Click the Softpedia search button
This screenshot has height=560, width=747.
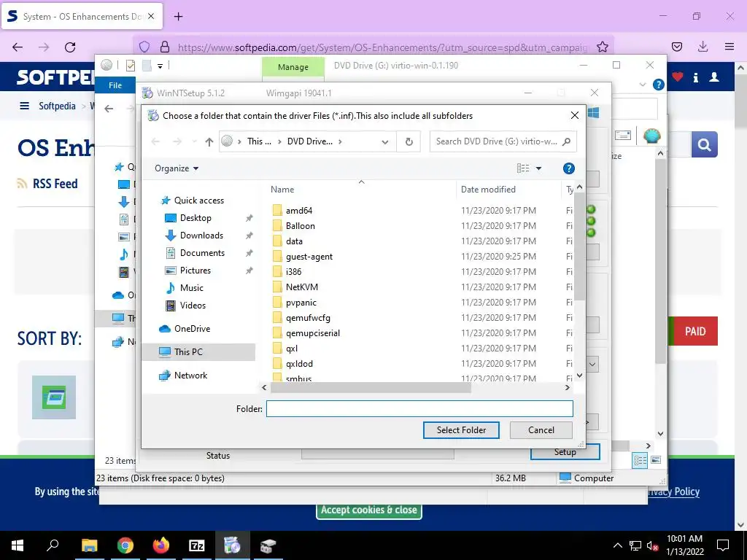pyautogui.click(x=704, y=144)
